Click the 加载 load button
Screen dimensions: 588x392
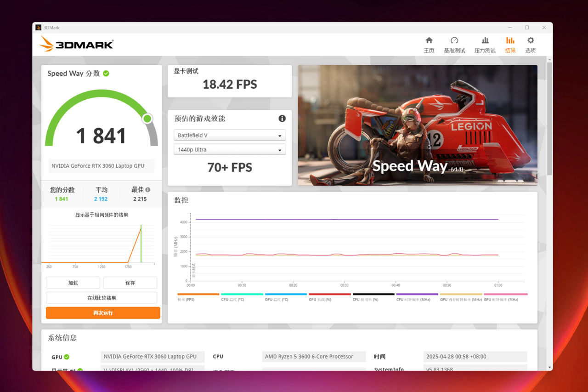[73, 283]
